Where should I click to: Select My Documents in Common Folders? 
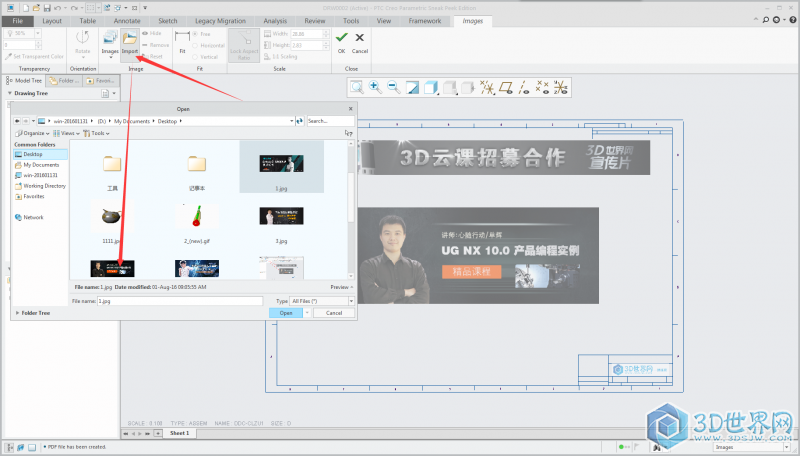pos(37,165)
